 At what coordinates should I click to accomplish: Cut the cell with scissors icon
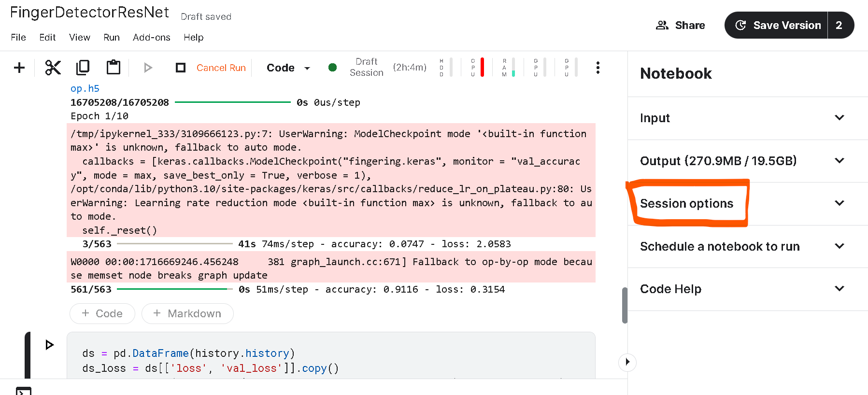pos(53,68)
